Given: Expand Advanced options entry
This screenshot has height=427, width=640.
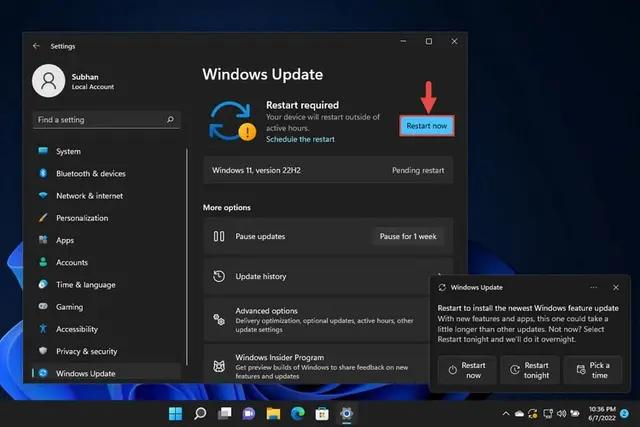Looking at the screenshot, I should pos(316,320).
